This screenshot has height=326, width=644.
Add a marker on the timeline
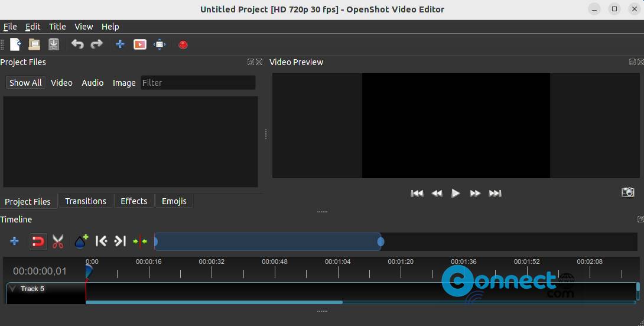click(x=81, y=241)
